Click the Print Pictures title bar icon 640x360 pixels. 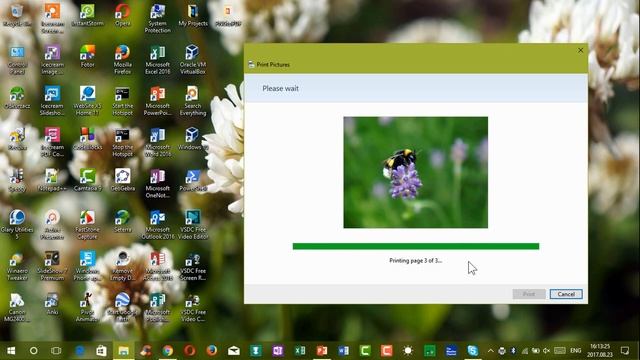click(251, 64)
